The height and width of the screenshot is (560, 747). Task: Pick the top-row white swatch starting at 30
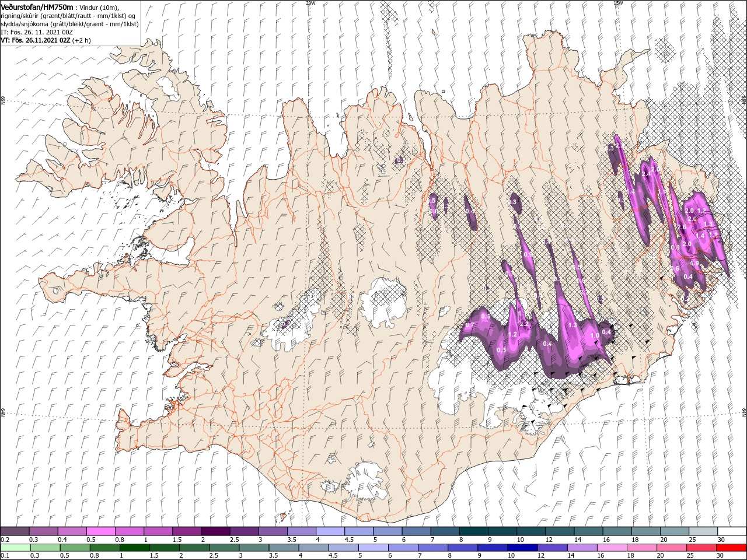(x=731, y=531)
